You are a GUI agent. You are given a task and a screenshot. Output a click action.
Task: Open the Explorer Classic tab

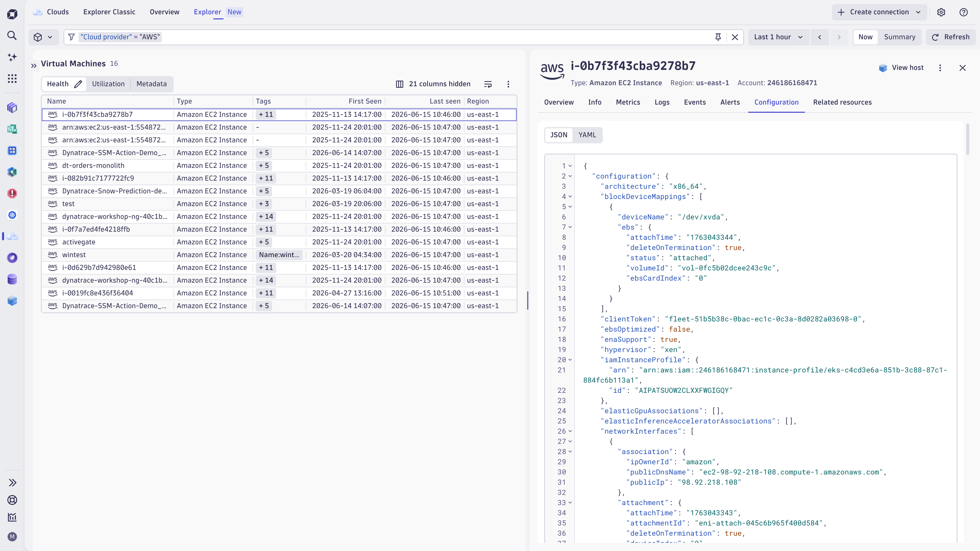tap(109, 12)
